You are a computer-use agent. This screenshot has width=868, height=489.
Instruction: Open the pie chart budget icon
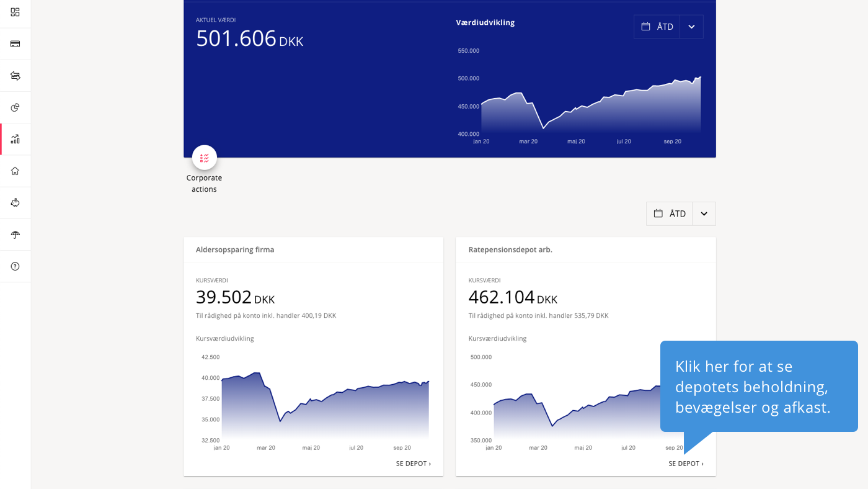pyautogui.click(x=15, y=107)
